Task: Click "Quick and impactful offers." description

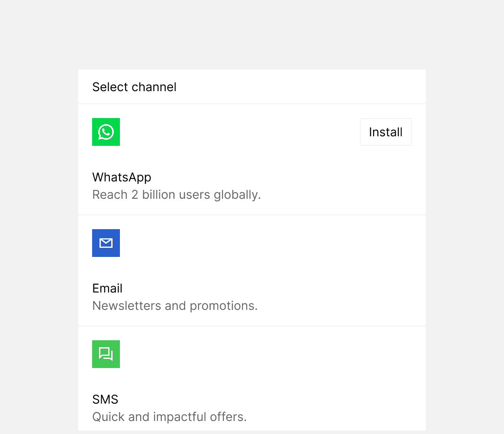Action: click(x=169, y=417)
